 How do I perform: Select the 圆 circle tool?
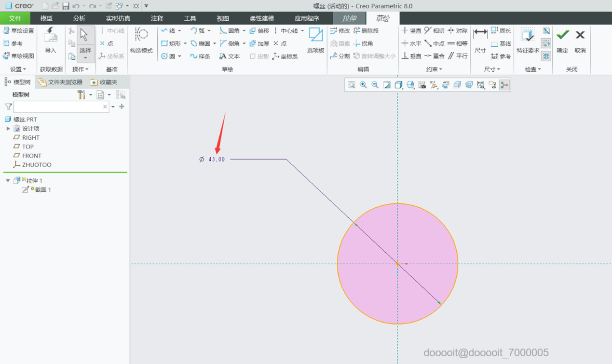(168, 56)
